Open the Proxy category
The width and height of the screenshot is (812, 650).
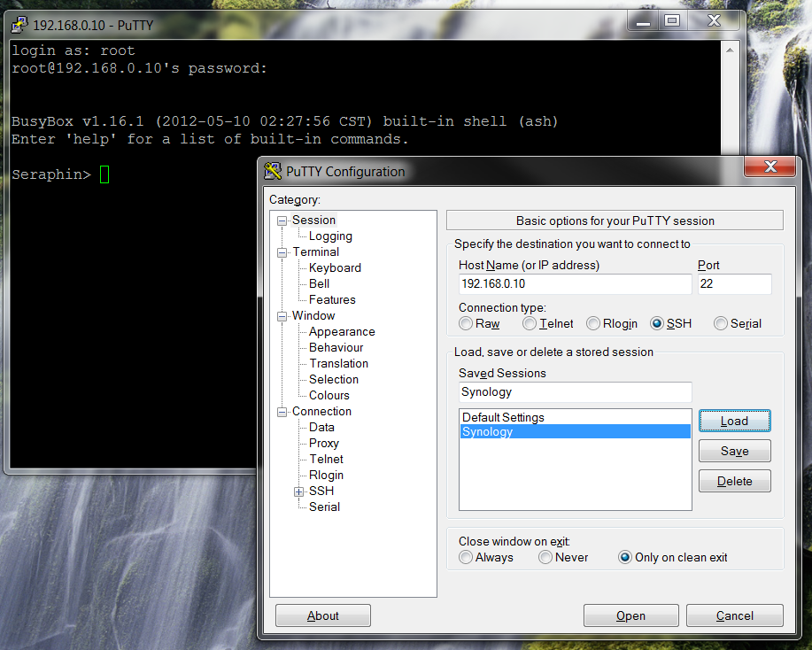(x=324, y=444)
